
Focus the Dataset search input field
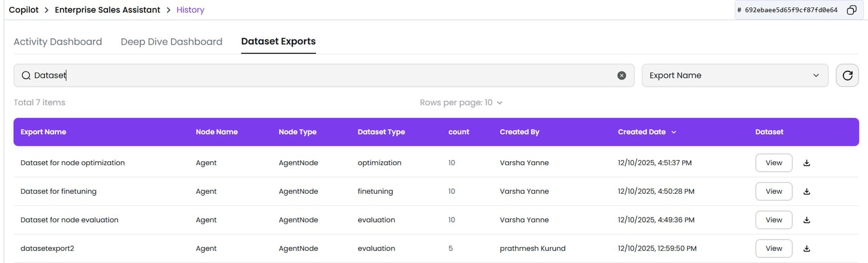pyautogui.click(x=320, y=75)
